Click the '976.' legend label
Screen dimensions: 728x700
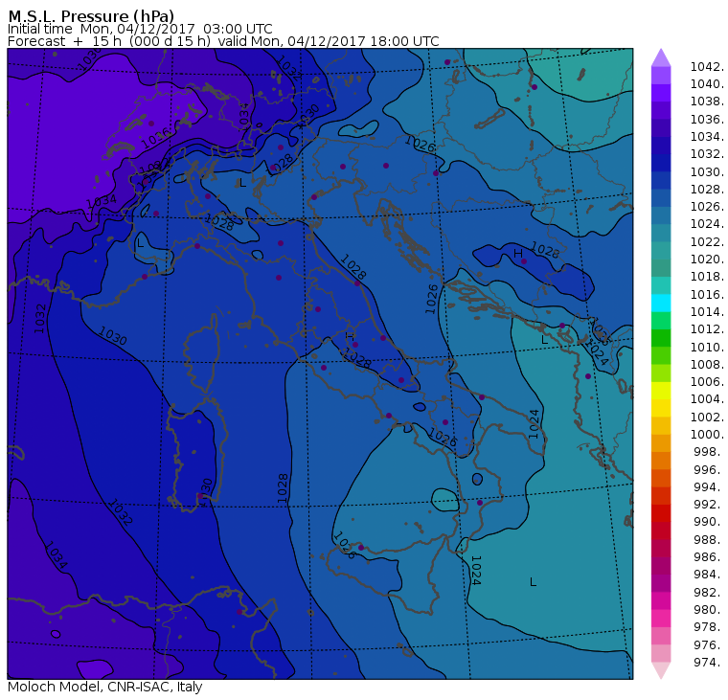coord(709,644)
